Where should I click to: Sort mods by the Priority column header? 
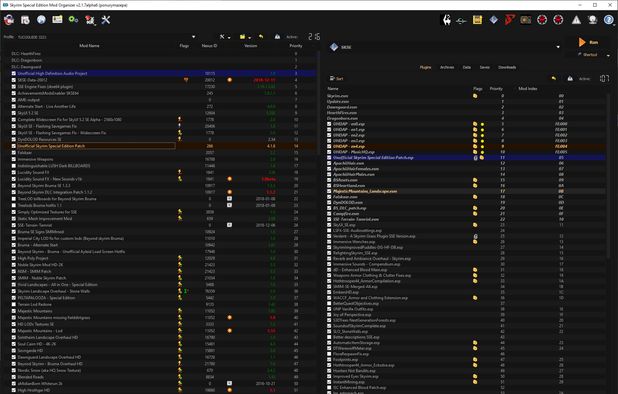(296, 46)
